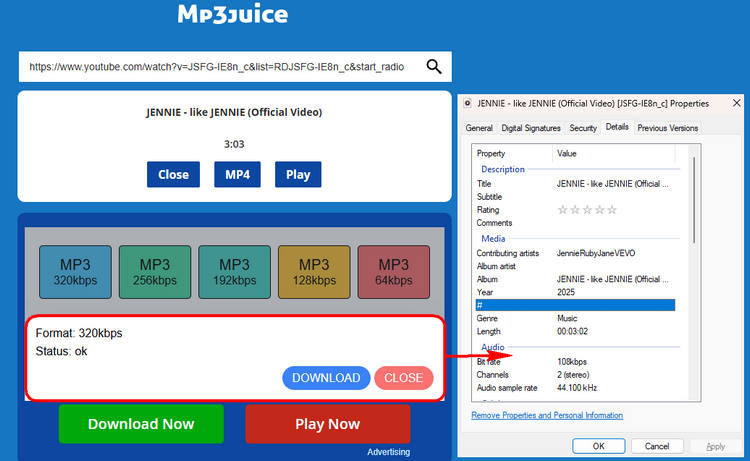The height and width of the screenshot is (461, 750).
Task: Click the Description group heading
Action: pos(503,169)
